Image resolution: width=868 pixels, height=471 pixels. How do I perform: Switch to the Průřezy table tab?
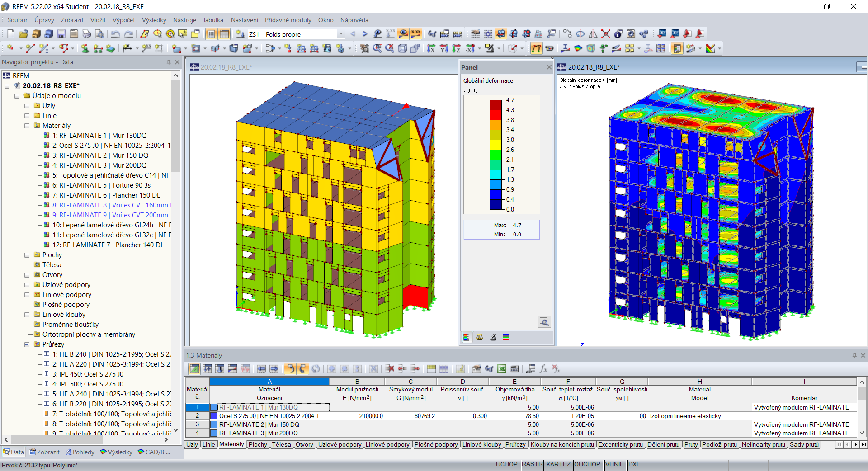point(515,444)
